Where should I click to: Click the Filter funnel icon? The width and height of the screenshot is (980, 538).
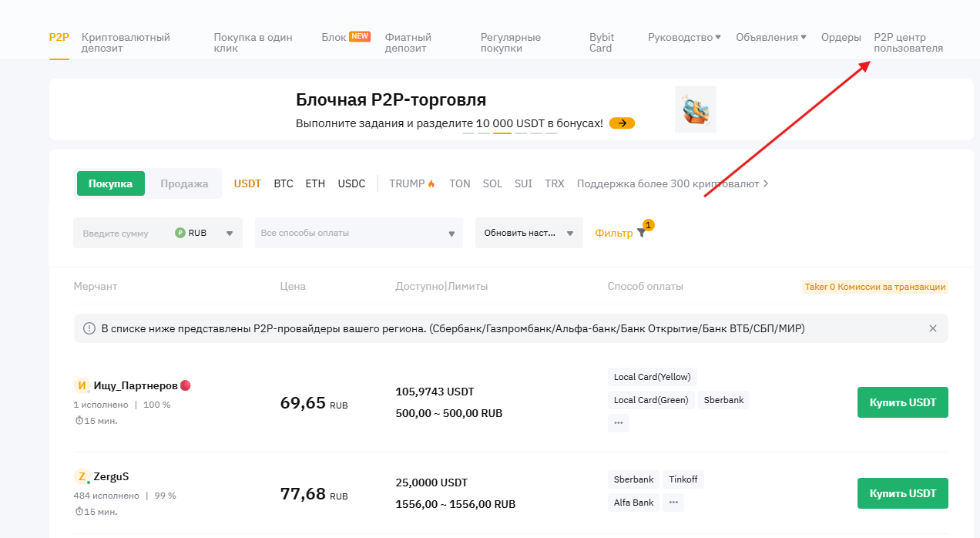(641, 233)
